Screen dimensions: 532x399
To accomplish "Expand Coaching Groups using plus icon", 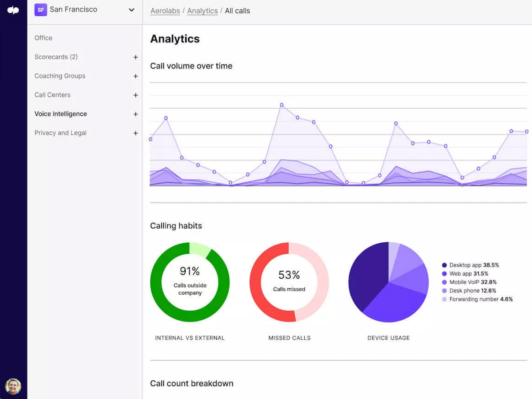I will (135, 76).
